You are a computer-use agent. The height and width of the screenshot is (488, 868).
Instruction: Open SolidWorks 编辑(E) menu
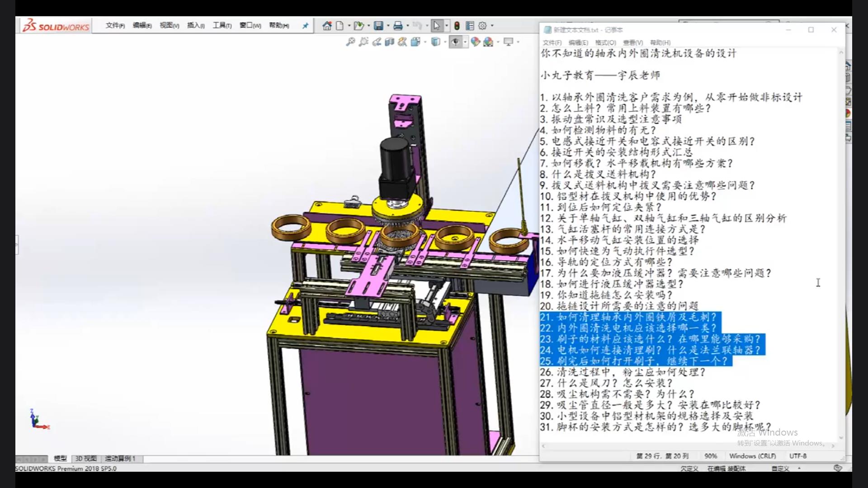click(x=142, y=26)
